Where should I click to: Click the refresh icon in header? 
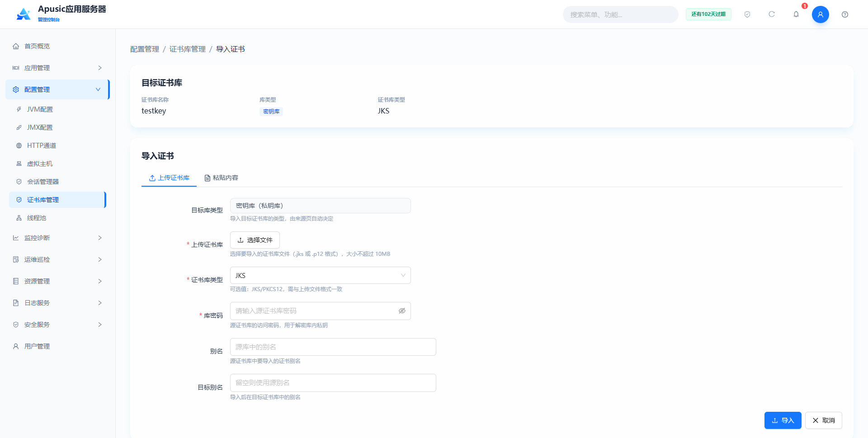772,14
